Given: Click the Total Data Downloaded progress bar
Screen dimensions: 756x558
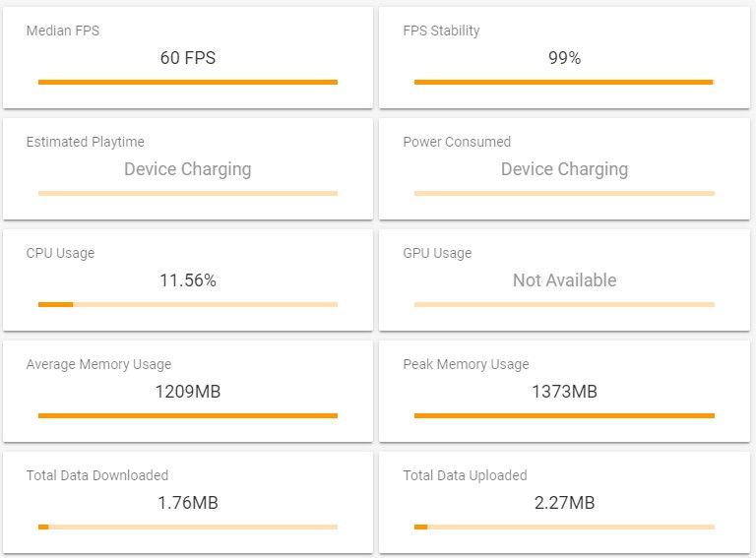Looking at the screenshot, I should 188,527.
